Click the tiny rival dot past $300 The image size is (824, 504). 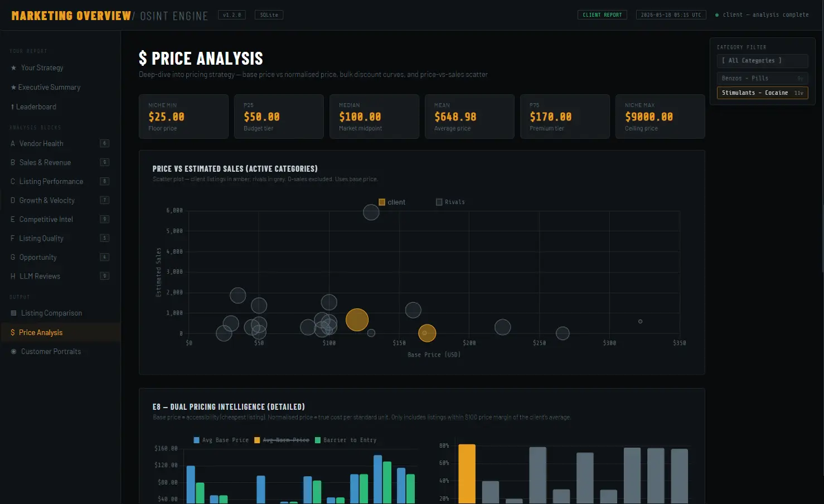click(640, 322)
